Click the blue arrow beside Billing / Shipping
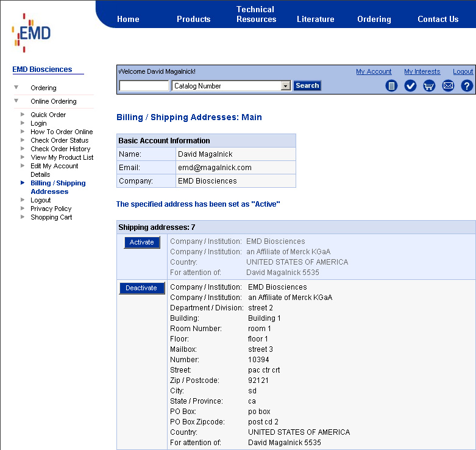476x450 pixels. pyautogui.click(x=22, y=183)
